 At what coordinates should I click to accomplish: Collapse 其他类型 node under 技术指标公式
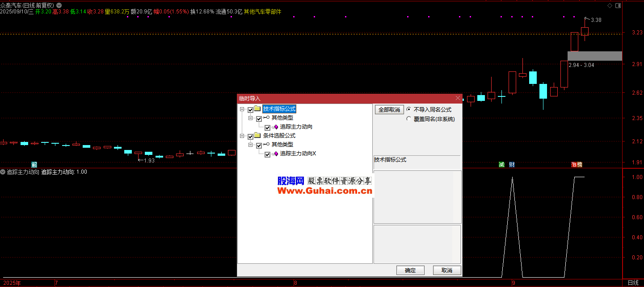pyautogui.click(x=250, y=118)
